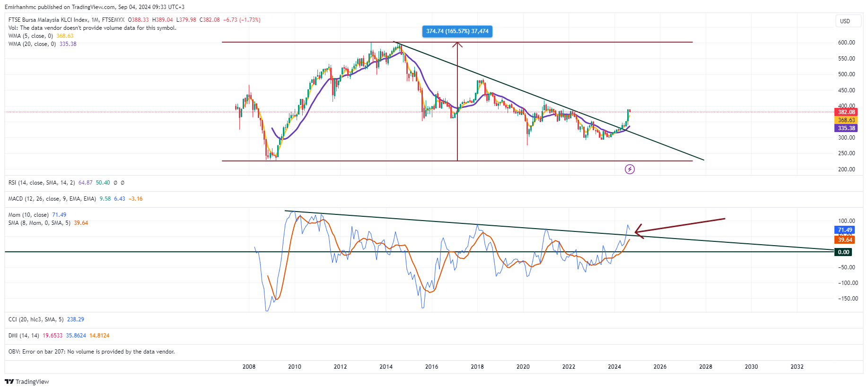The image size is (868, 390).
Task: Click the CCI value 238.29
Action: [76, 319]
